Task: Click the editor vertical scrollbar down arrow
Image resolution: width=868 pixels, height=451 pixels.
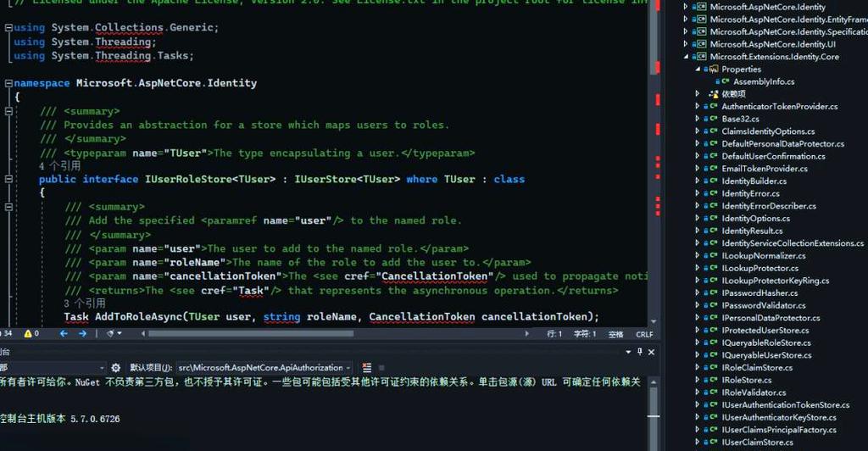Action: [654, 321]
